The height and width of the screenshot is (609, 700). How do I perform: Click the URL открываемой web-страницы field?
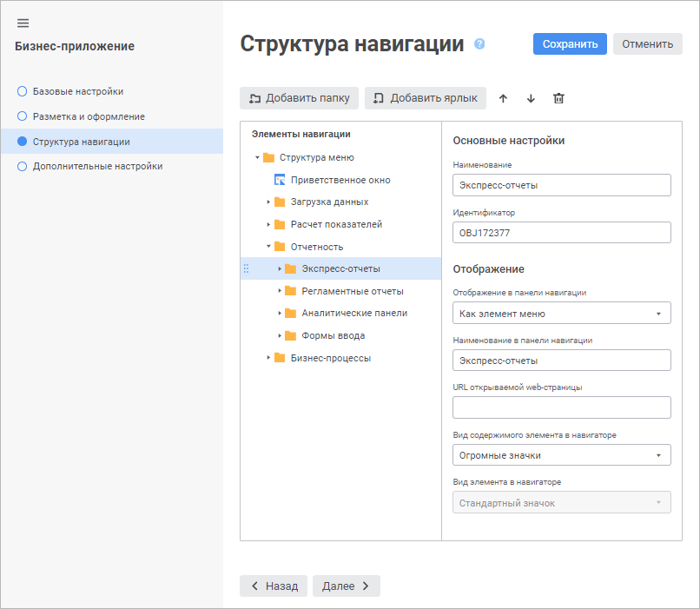point(561,407)
